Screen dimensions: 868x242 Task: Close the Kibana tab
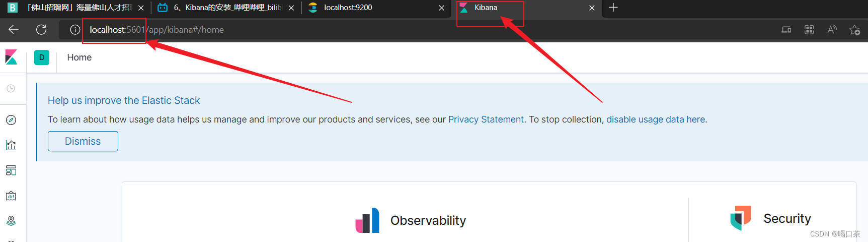tap(592, 8)
